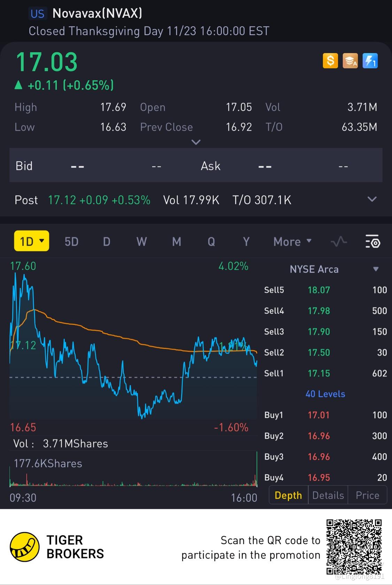
Task: Tap the Sell4 17.98 order row
Action: (325, 311)
